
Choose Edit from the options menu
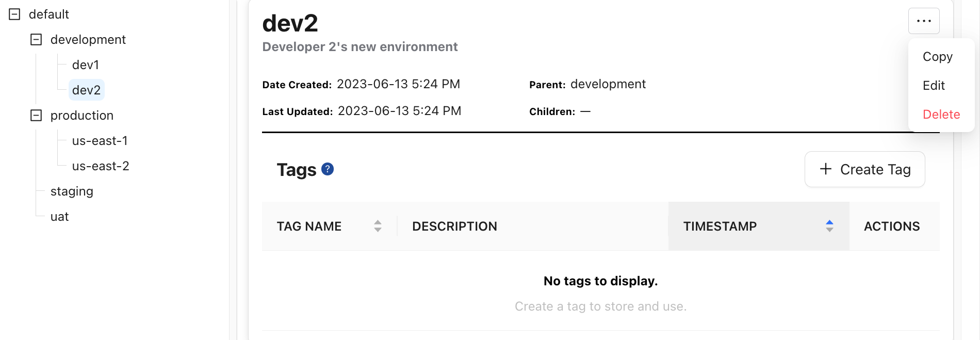point(934,86)
